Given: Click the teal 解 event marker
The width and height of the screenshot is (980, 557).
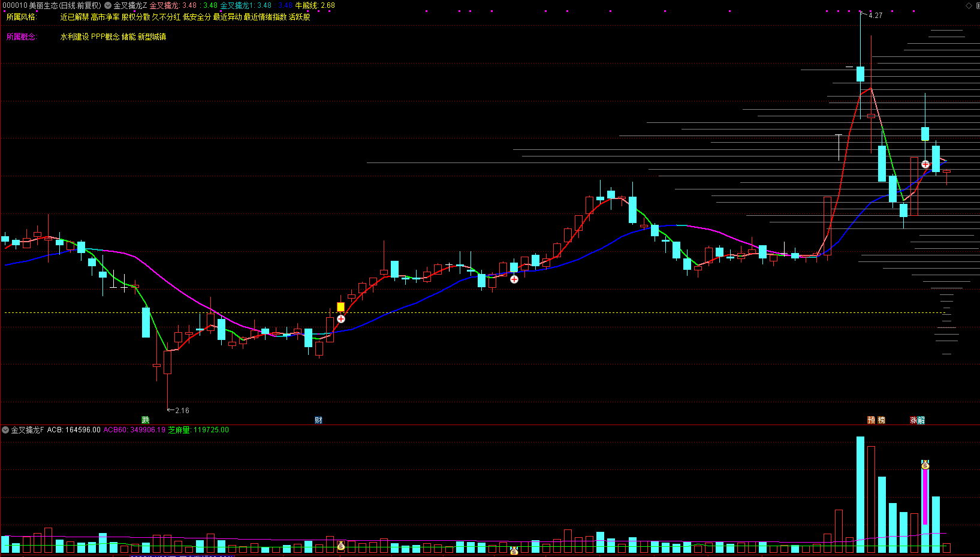Looking at the screenshot, I should [x=921, y=420].
